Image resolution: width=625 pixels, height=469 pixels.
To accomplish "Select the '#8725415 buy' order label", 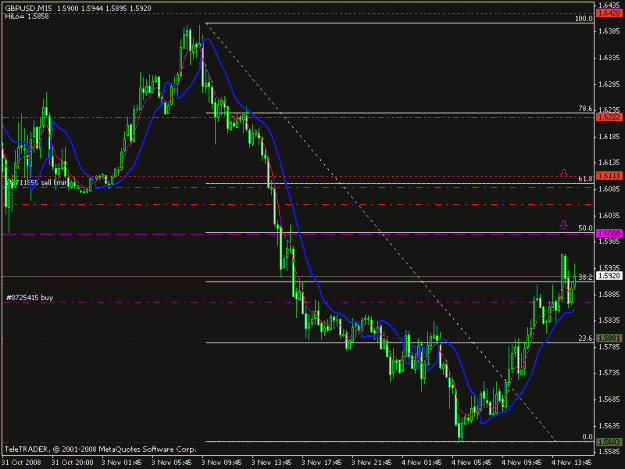I will point(30,297).
